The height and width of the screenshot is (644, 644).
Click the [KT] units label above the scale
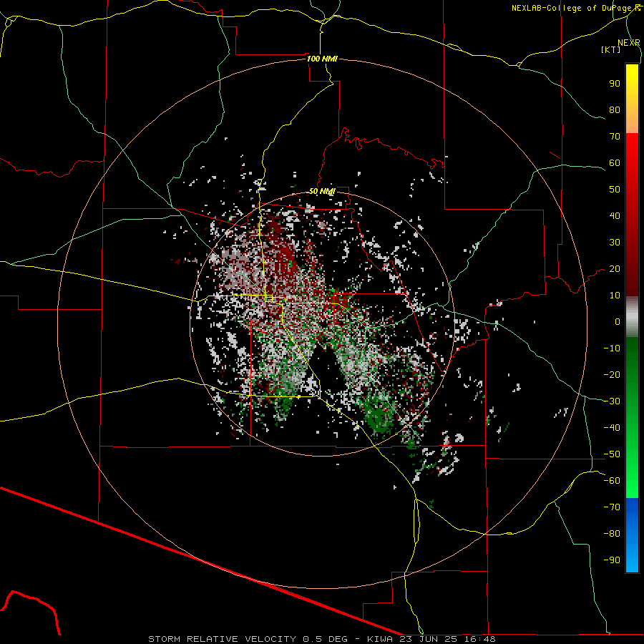pos(611,49)
